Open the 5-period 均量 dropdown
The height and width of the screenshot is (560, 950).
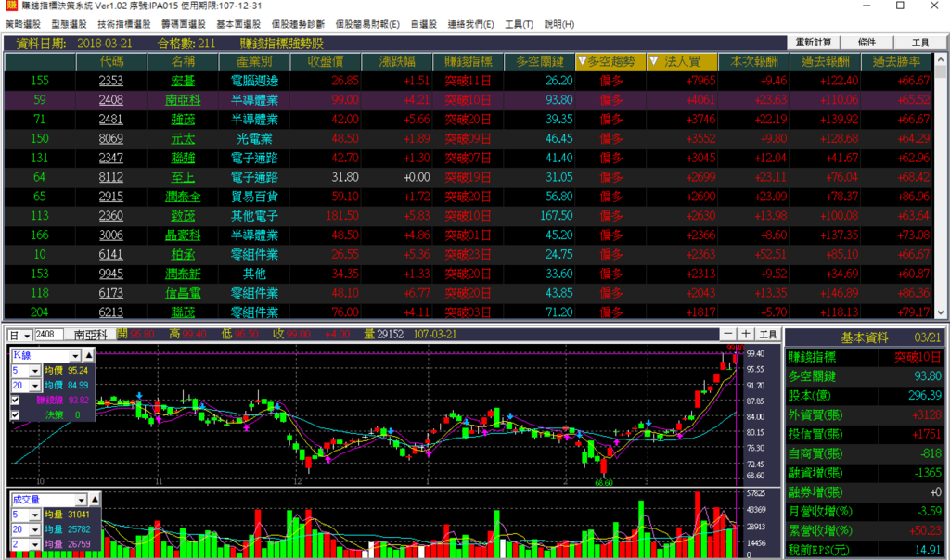click(35, 515)
